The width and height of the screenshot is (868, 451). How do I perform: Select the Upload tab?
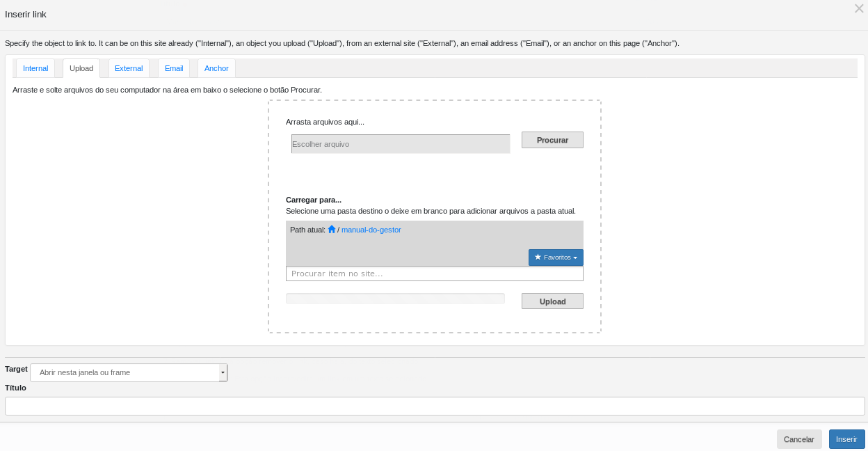coord(81,68)
